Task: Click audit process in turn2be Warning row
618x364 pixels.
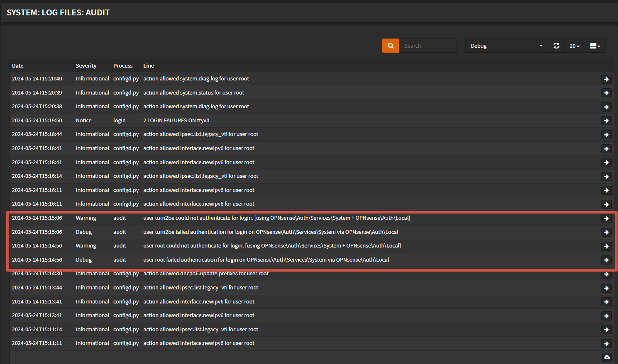Action: point(120,218)
